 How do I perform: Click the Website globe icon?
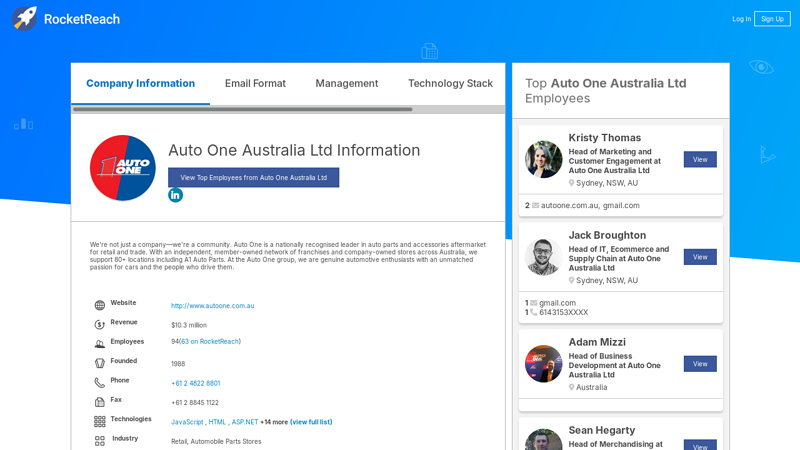coord(99,305)
